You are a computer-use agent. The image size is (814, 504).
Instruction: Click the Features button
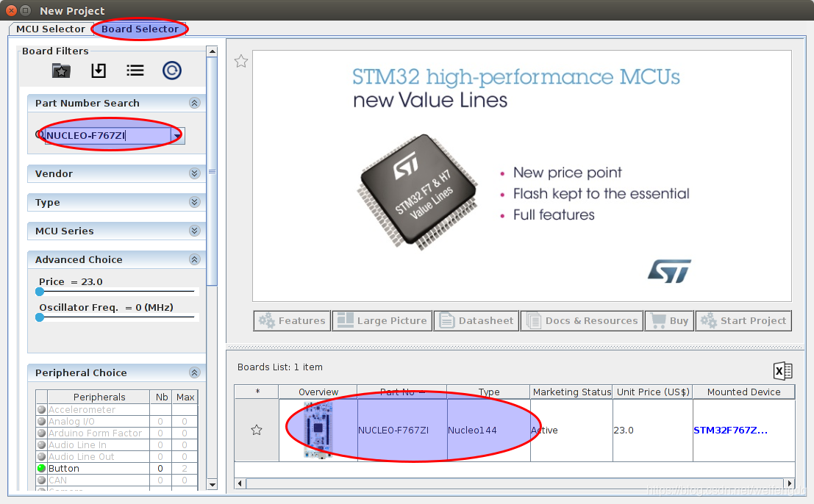pyautogui.click(x=292, y=320)
